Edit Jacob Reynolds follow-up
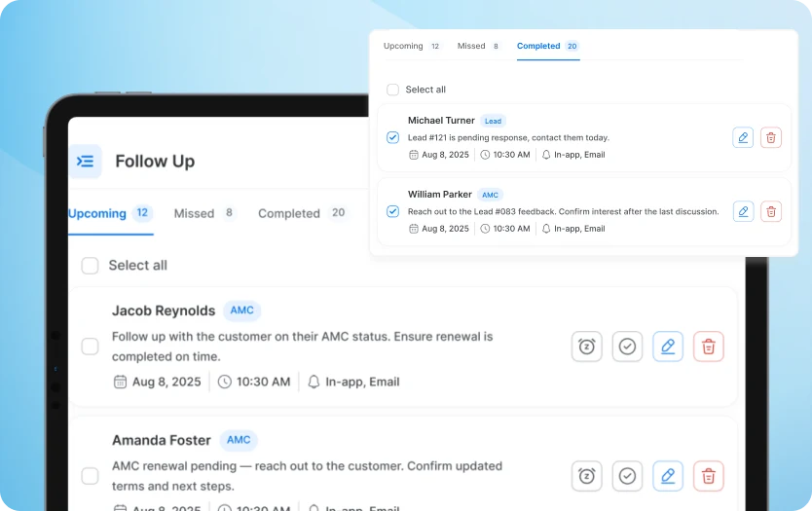Screen dimensions: 812x511 [668, 347]
